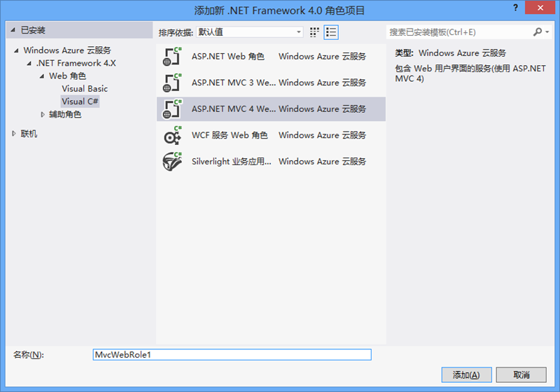
Task: Open the help question mark button
Action: (515, 8)
